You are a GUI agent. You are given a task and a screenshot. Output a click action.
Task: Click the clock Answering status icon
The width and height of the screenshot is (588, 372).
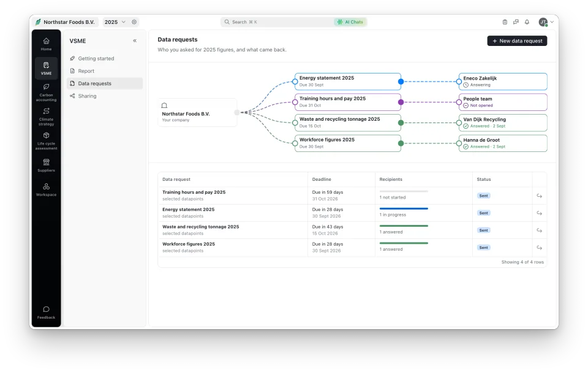coord(466,85)
